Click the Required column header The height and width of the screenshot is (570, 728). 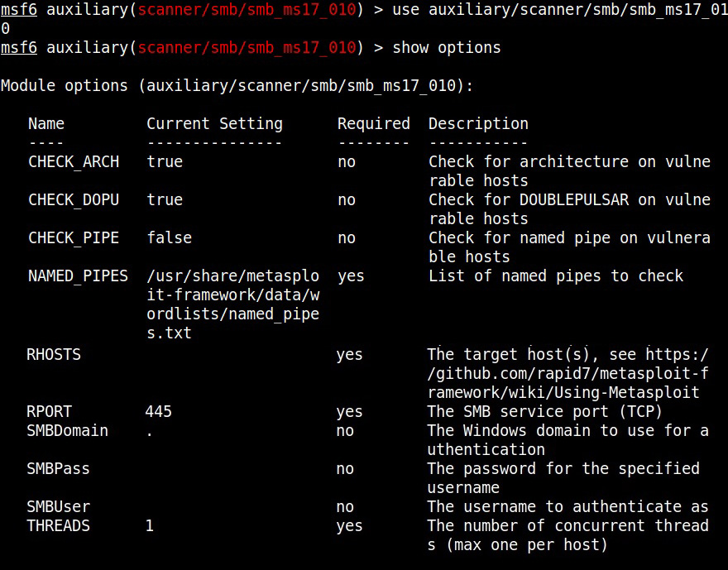click(374, 123)
